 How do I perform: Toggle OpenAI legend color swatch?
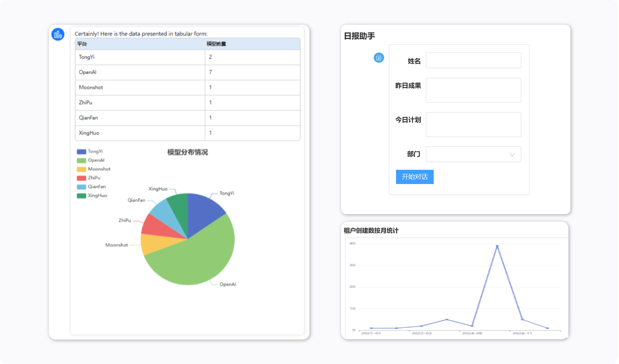pos(81,160)
